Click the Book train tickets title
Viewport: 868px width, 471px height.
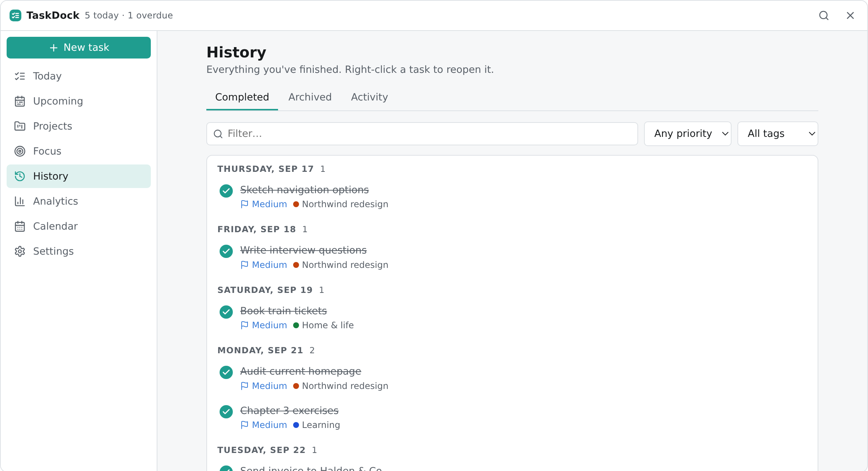point(283,311)
